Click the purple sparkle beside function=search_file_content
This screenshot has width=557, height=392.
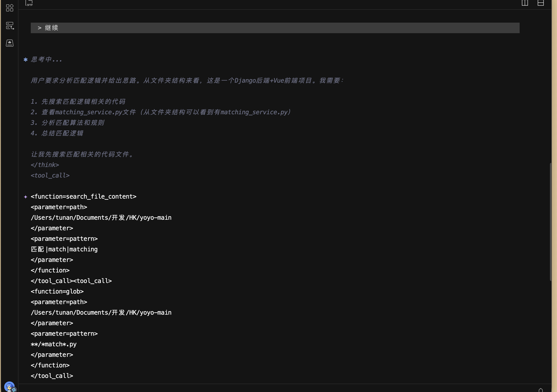pos(25,197)
